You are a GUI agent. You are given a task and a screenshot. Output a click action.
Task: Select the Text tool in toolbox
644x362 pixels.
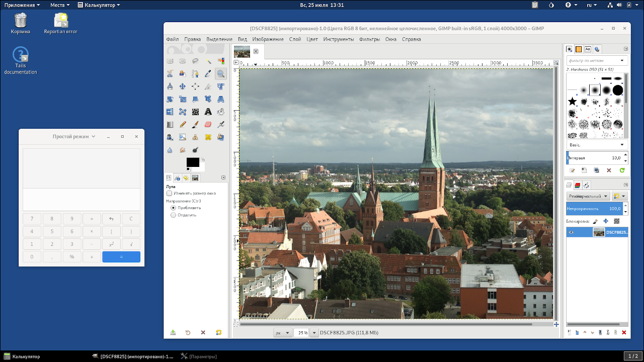coord(208,112)
